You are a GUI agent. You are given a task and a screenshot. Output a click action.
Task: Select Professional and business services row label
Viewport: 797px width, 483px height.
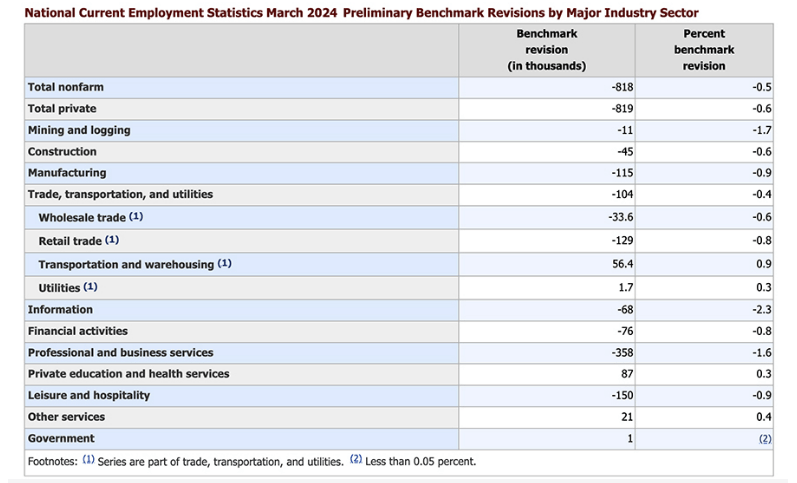point(120,353)
